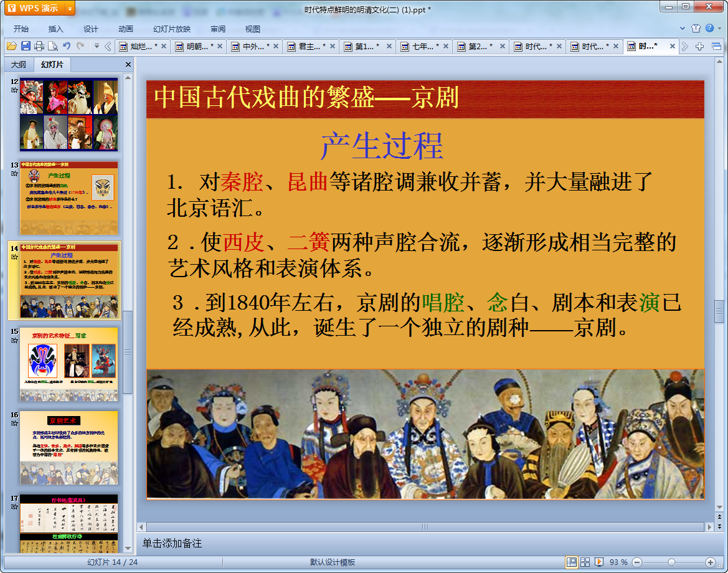Click the zoom out minus button
The width and height of the screenshot is (728, 573).
638,562
